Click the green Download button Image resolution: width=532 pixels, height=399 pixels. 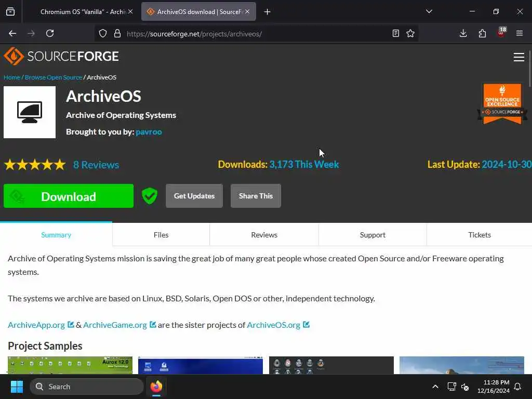click(69, 196)
